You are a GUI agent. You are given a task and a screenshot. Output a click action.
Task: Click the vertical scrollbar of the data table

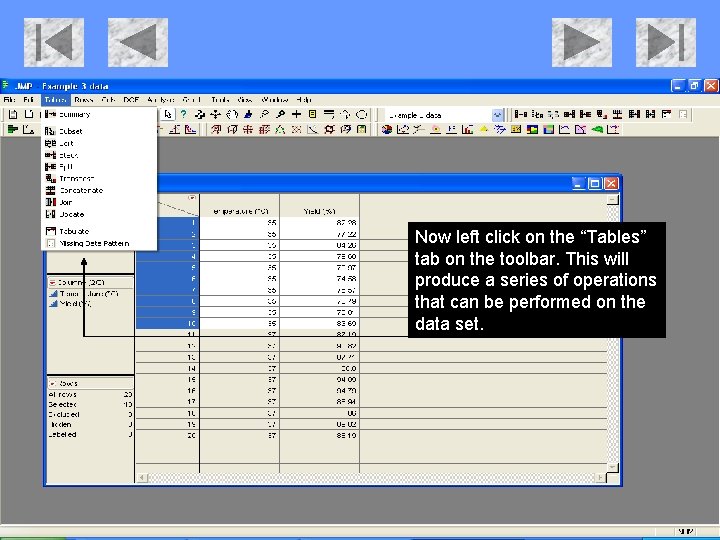(613, 335)
